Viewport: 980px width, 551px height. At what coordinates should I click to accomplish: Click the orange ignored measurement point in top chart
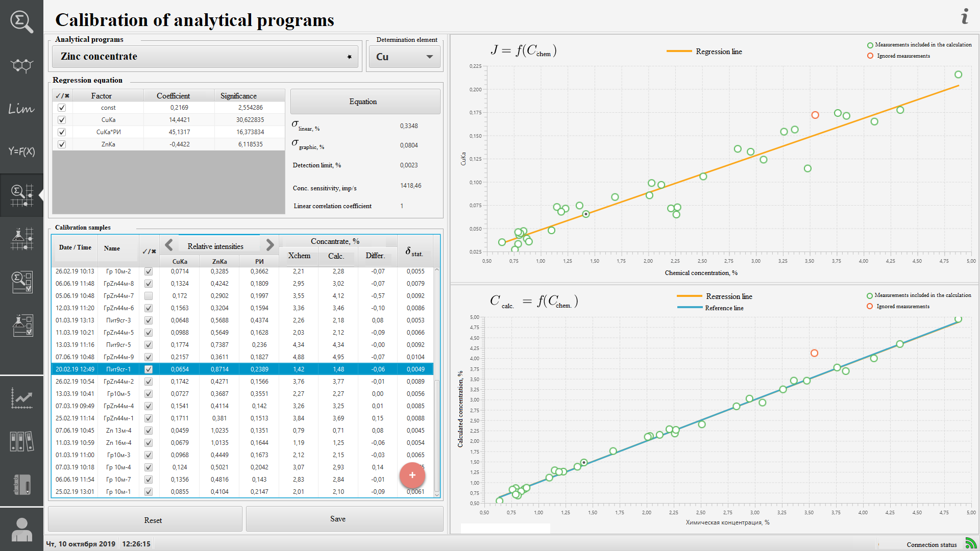[x=815, y=115]
